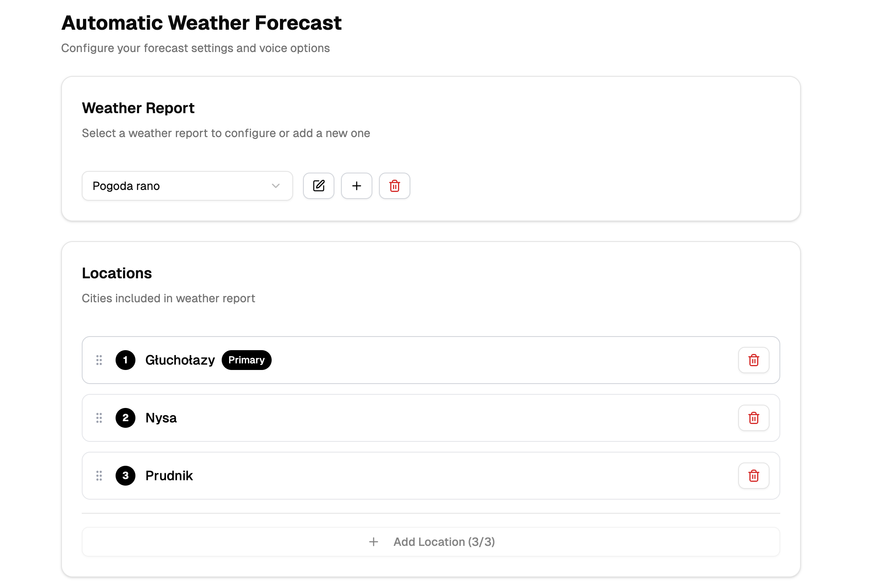Click the drag handle beside Prudnik

tap(99, 476)
